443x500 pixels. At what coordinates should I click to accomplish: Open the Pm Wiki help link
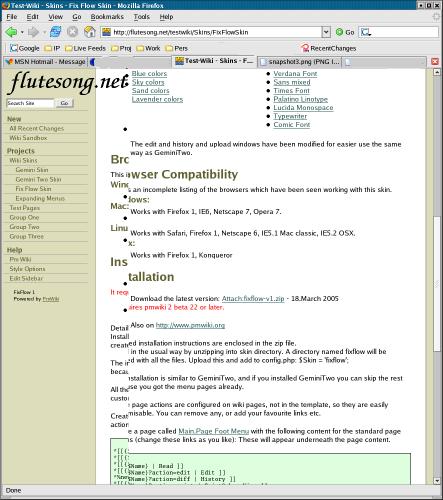tap(20, 259)
